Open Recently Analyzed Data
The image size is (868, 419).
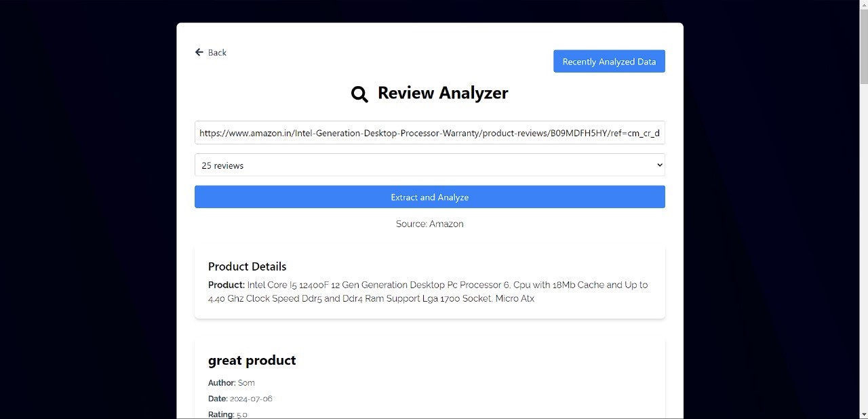click(609, 61)
